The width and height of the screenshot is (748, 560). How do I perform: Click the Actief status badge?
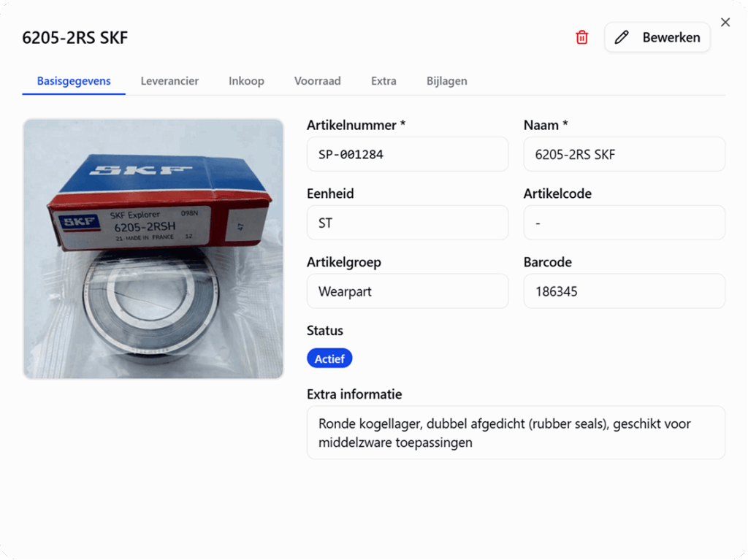[x=329, y=358]
